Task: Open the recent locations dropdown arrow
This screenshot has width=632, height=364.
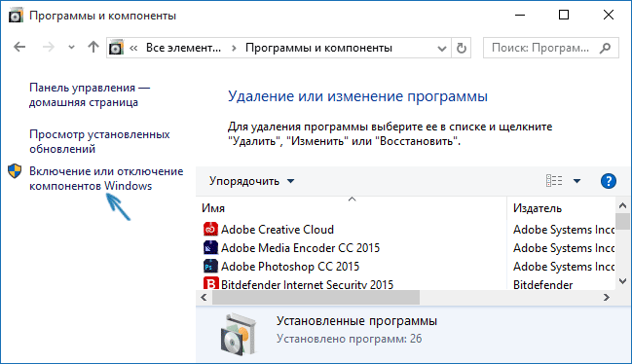Action: click(71, 48)
